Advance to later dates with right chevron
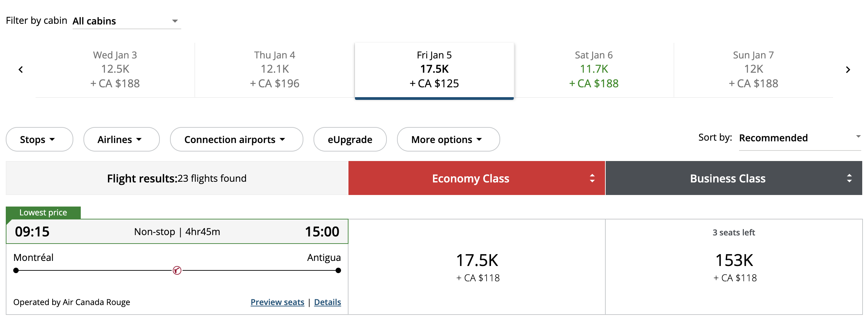The image size is (868, 320). click(848, 70)
